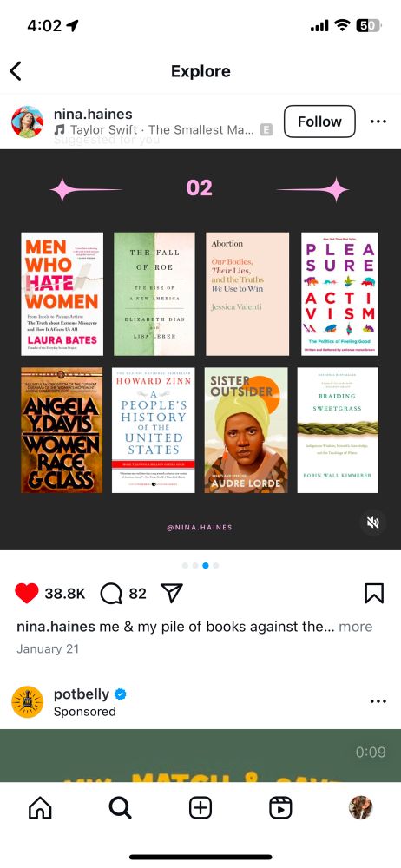Tap nina.haines profile picture
Screen dimensions: 401x868
(28, 122)
